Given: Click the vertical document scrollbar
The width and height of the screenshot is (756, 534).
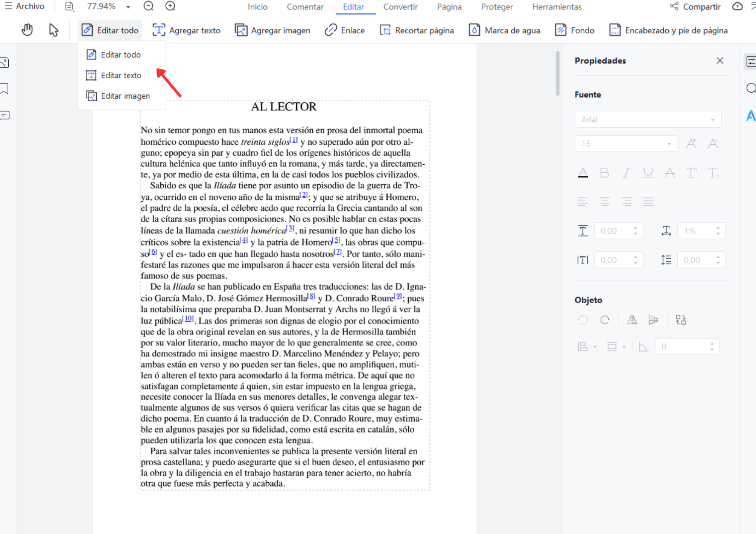Looking at the screenshot, I should click(x=558, y=73).
